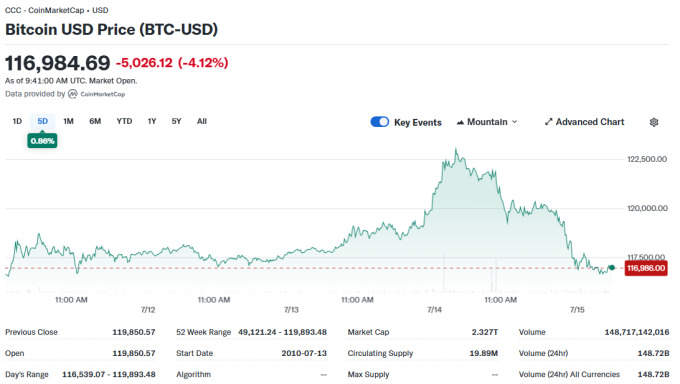Select the 5Y time range

pyautogui.click(x=176, y=121)
